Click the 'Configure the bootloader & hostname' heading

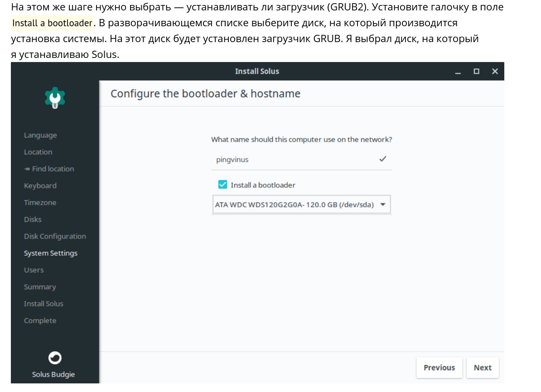[205, 94]
